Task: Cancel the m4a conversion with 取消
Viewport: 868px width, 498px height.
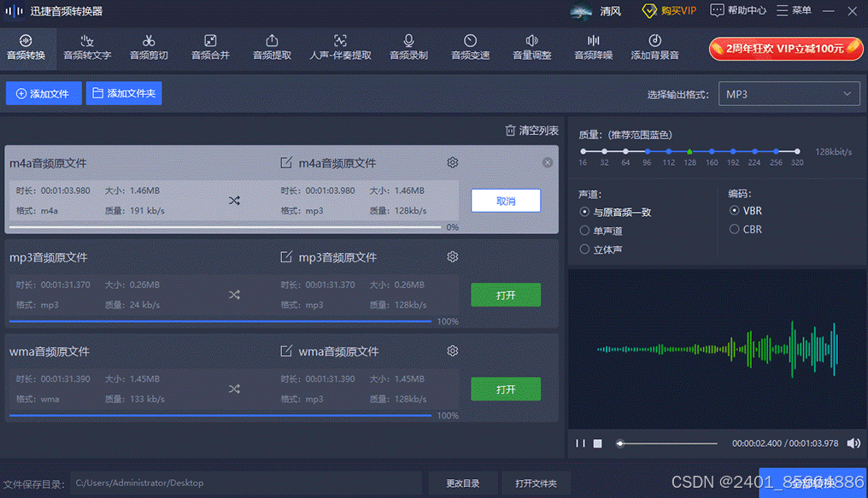Action: 506,201
